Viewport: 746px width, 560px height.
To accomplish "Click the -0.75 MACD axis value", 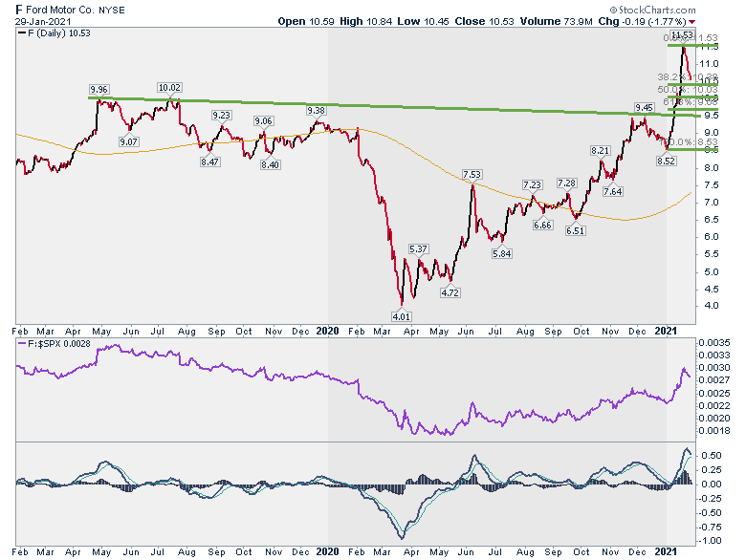I will coord(709,527).
